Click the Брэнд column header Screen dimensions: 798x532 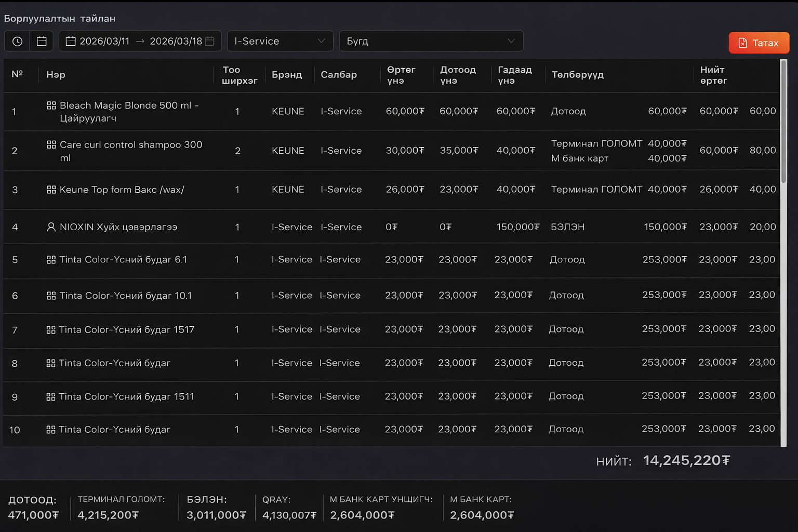pyautogui.click(x=286, y=75)
